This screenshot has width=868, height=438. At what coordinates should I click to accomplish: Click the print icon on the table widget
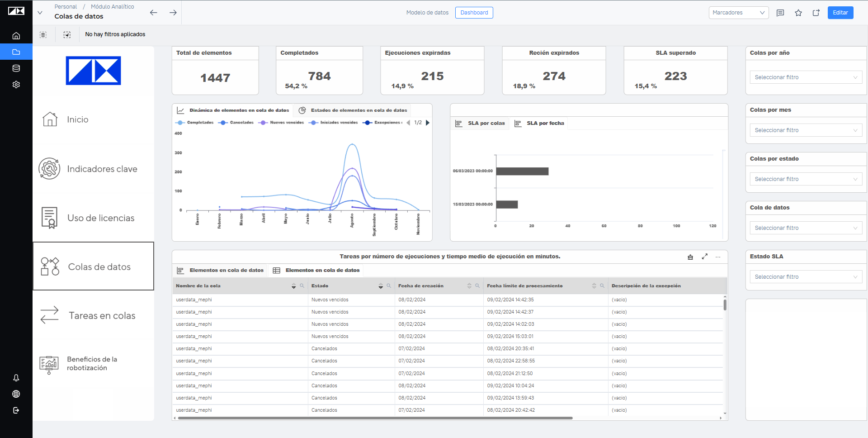point(690,257)
